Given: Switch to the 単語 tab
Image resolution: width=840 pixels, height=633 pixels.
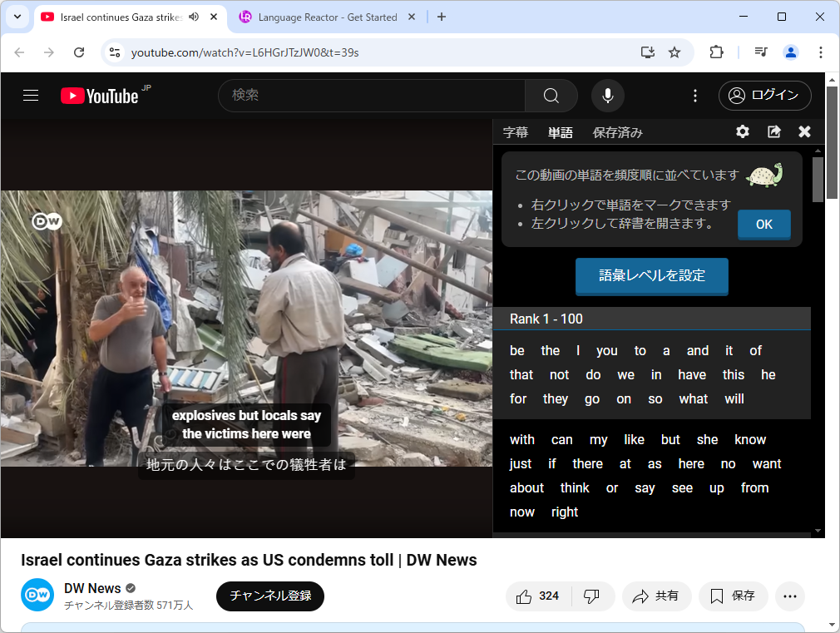Looking at the screenshot, I should (x=561, y=132).
